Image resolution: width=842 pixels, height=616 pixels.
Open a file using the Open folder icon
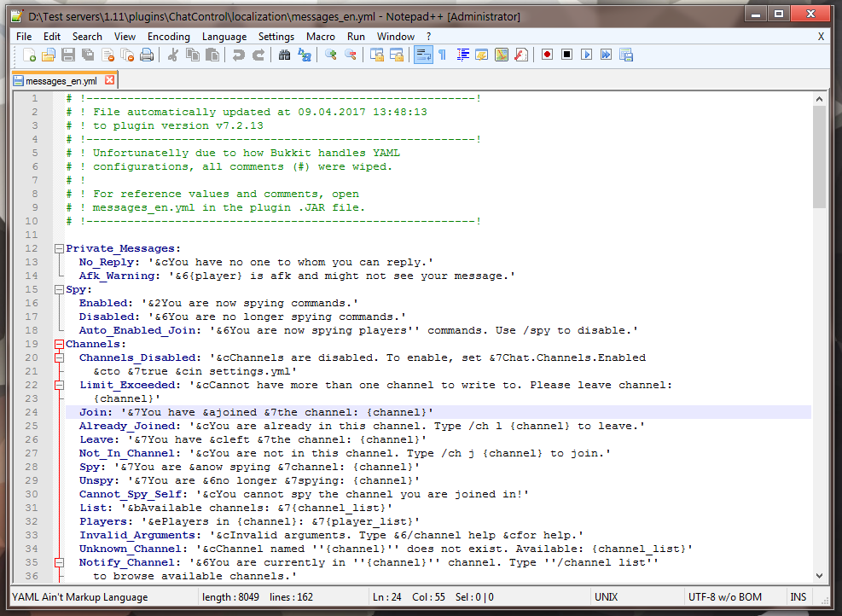point(49,55)
